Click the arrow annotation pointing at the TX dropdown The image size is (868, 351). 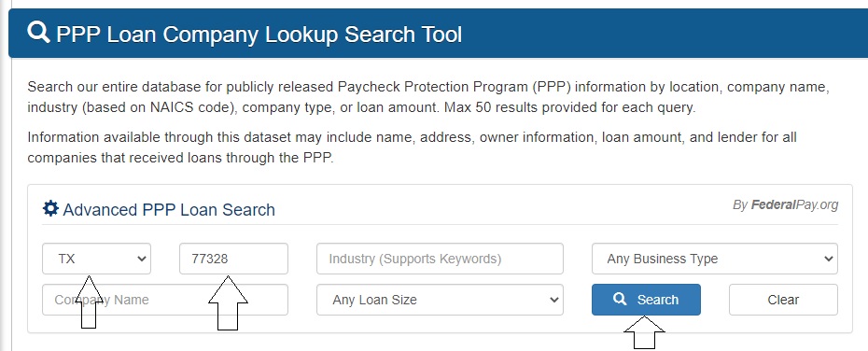pyautogui.click(x=89, y=301)
